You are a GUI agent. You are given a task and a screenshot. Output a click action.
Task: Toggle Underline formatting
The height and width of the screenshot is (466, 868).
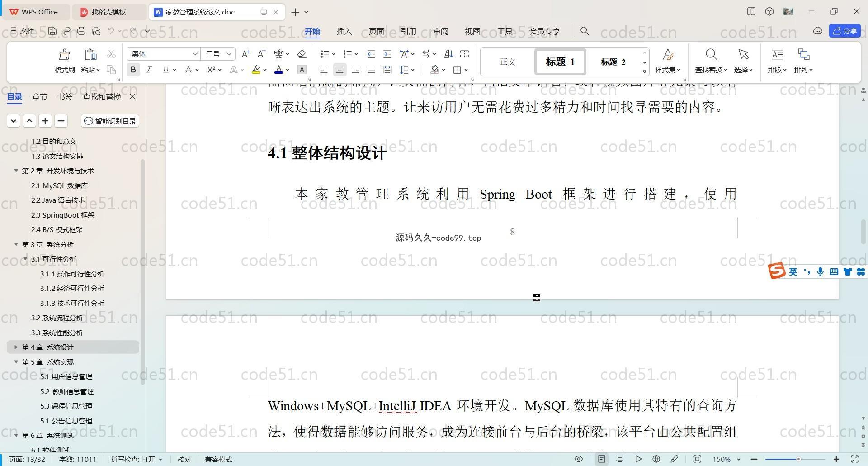[x=165, y=70]
